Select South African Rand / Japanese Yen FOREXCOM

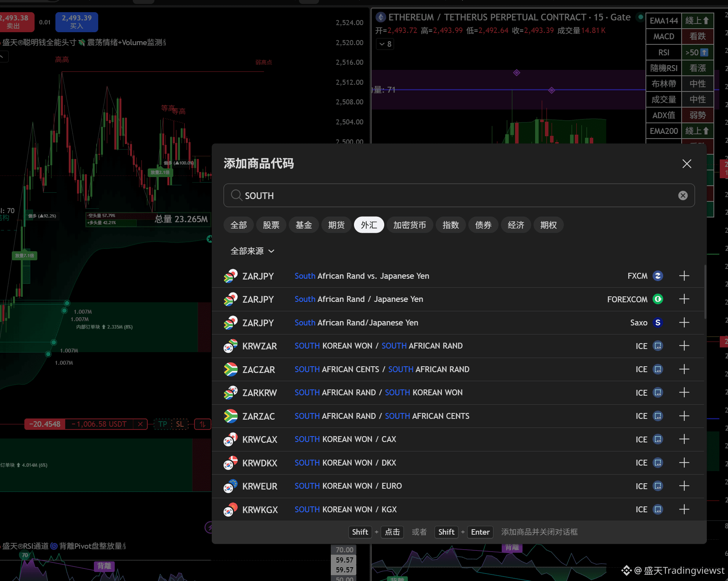pos(458,299)
